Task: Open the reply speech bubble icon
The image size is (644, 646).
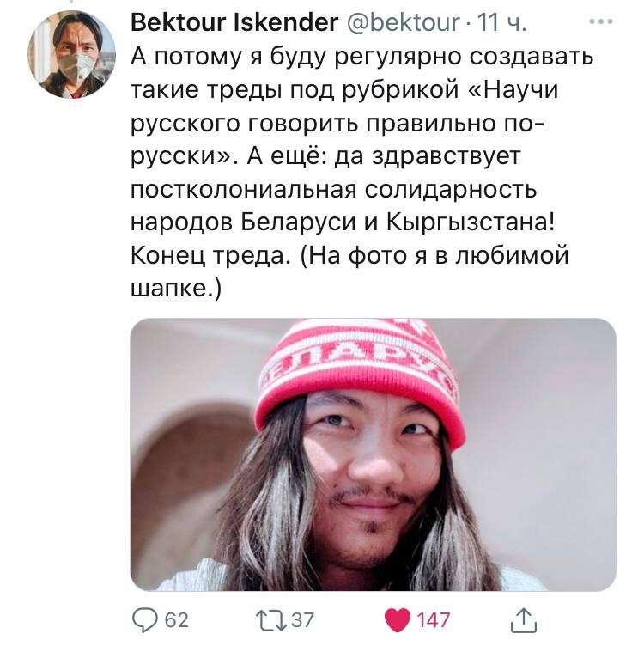Action: click(144, 620)
